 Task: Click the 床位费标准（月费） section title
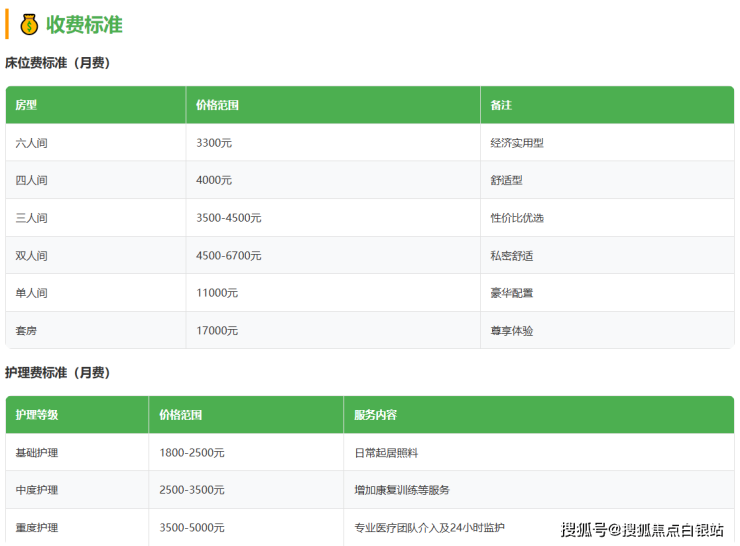click(58, 63)
